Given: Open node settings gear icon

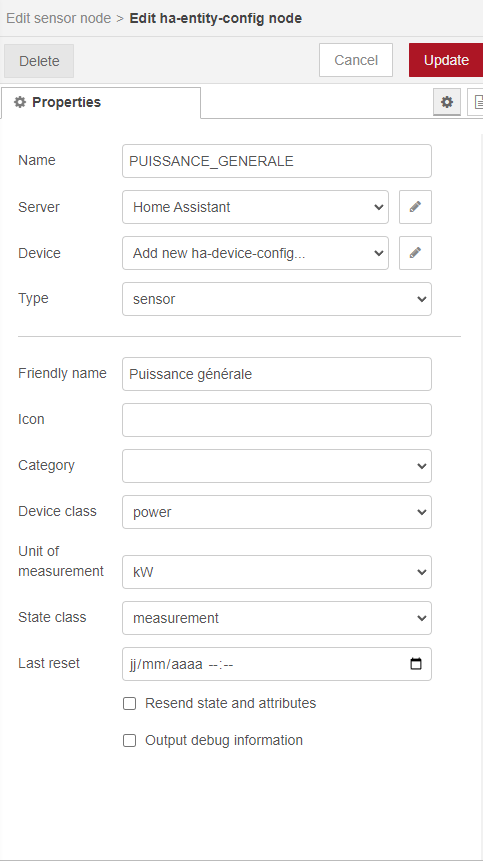Looking at the screenshot, I should click(447, 102).
